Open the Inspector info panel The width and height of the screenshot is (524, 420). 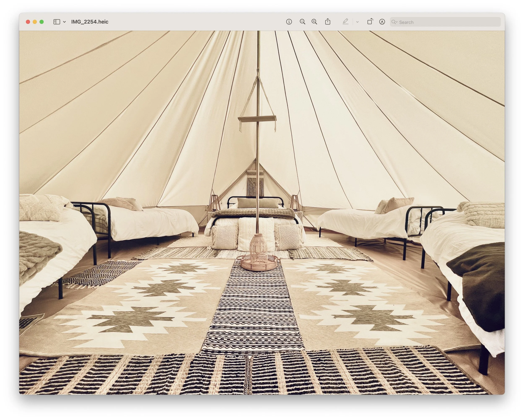tap(289, 22)
